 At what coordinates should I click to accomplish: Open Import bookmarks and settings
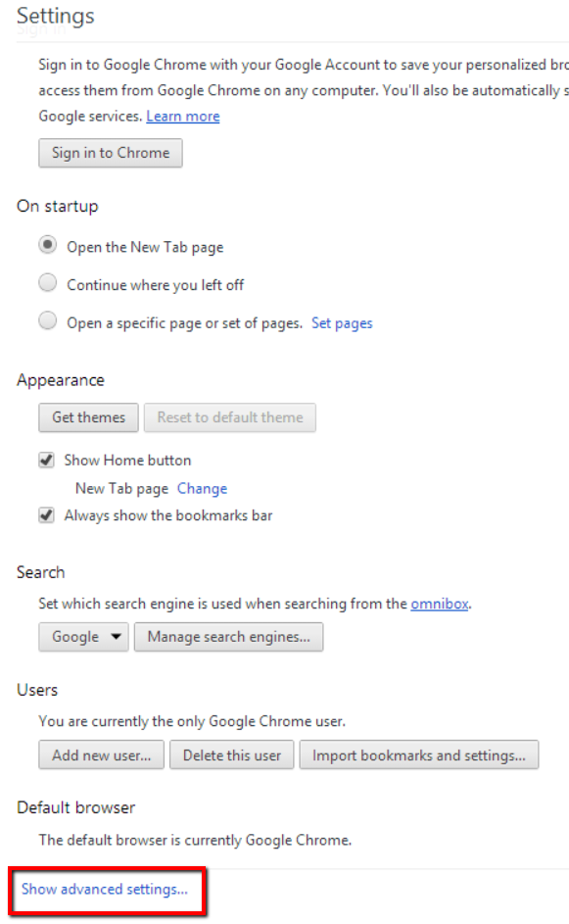(x=419, y=754)
